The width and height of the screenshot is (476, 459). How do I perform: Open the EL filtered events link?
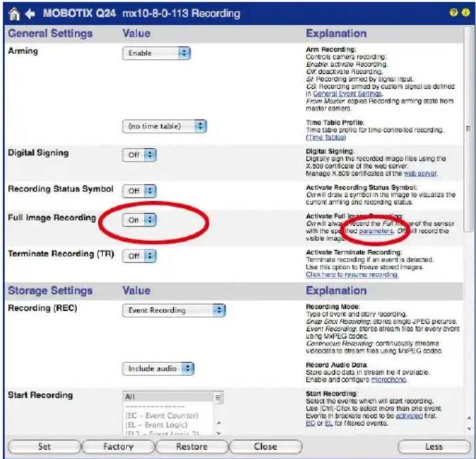pos(329,423)
